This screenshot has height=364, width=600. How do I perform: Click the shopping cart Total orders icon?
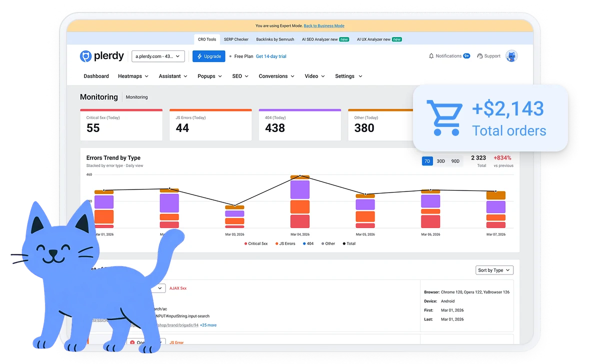(443, 118)
